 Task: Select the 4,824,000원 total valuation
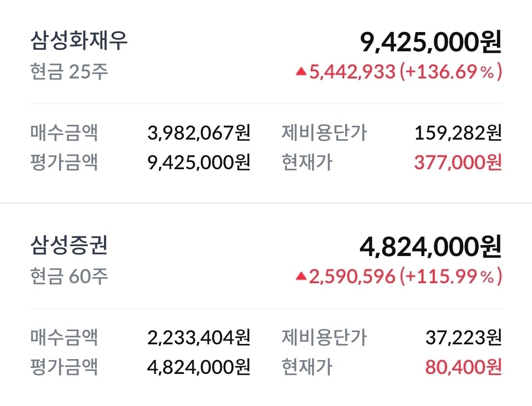430,247
